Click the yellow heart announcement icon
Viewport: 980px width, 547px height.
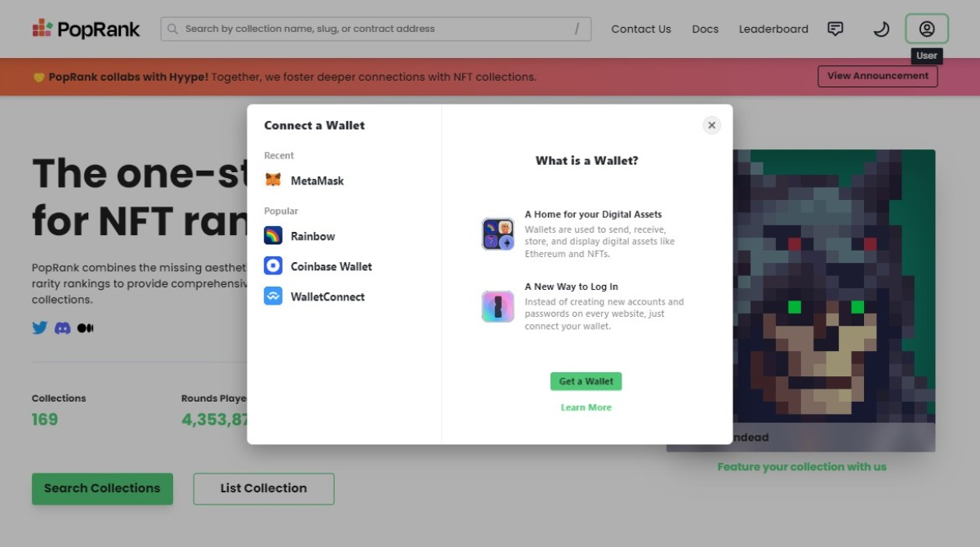click(x=38, y=77)
